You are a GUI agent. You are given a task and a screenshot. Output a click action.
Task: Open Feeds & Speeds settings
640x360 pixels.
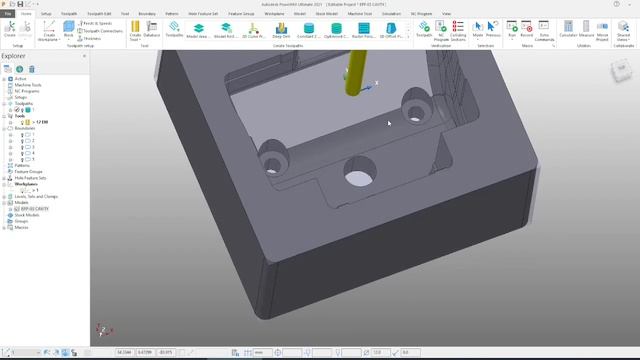click(x=95, y=24)
